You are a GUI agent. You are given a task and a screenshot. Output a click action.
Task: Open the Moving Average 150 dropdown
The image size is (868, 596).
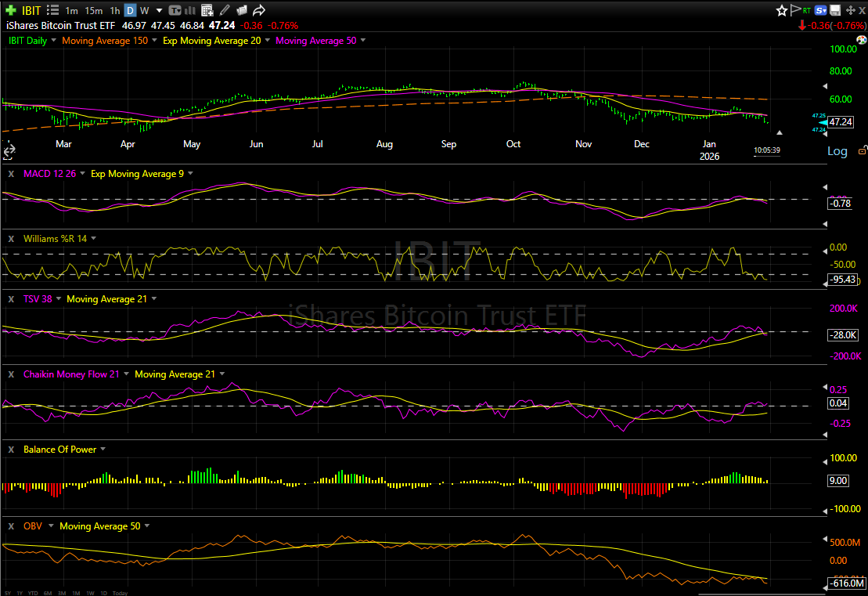click(154, 40)
